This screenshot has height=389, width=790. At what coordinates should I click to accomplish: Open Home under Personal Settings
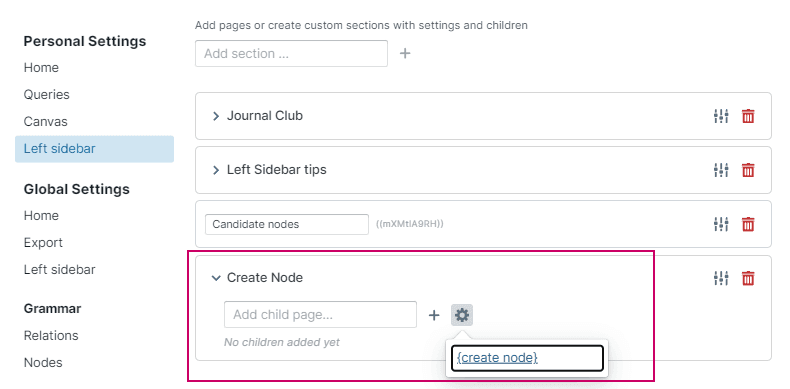(41, 68)
